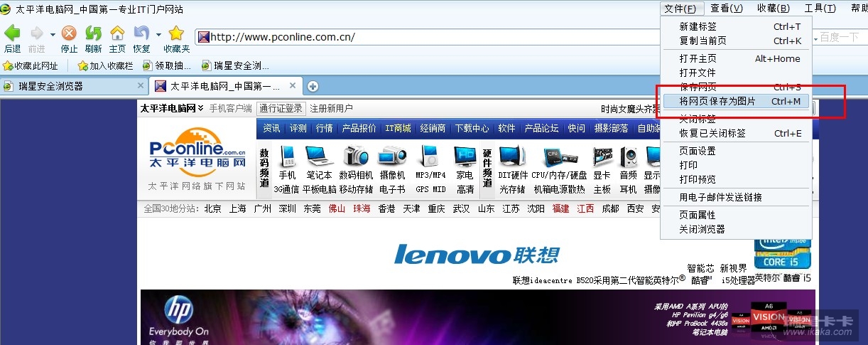Close the 瑞星安全浏览器 tab
This screenshot has height=345, width=868.
(x=141, y=86)
